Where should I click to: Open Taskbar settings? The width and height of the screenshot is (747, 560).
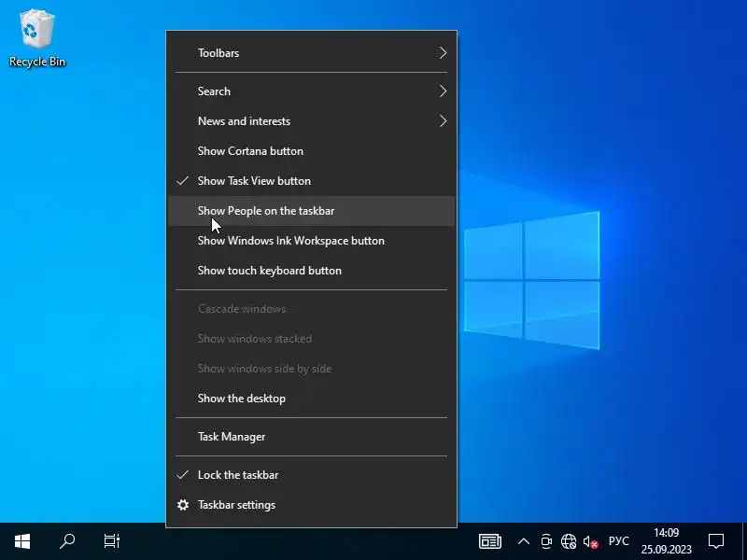click(x=312, y=505)
